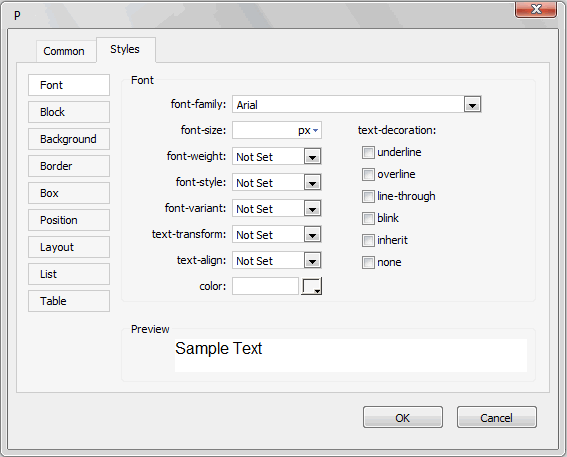Open the color picker swatch button
The width and height of the screenshot is (567, 457).
click(311, 286)
